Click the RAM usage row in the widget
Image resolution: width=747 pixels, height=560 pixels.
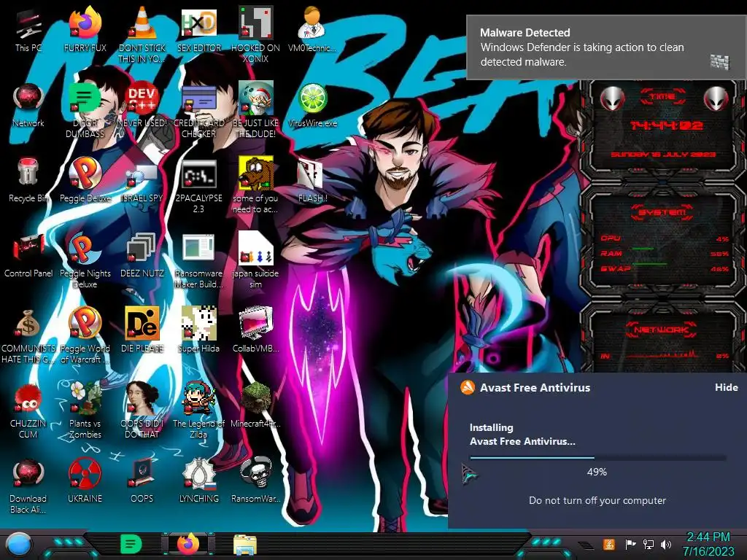(665, 253)
